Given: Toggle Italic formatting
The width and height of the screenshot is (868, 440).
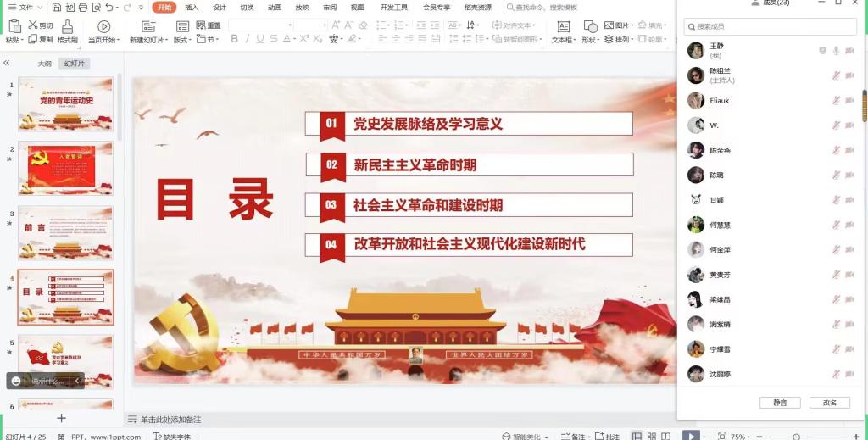Looking at the screenshot, I should click(x=247, y=39).
